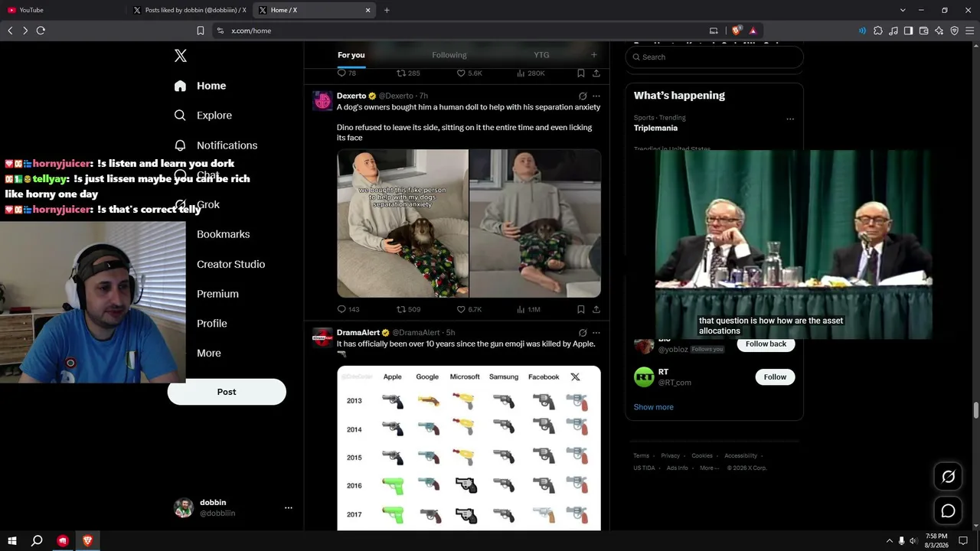Open the Brave Wallet icon

pyautogui.click(x=924, y=31)
